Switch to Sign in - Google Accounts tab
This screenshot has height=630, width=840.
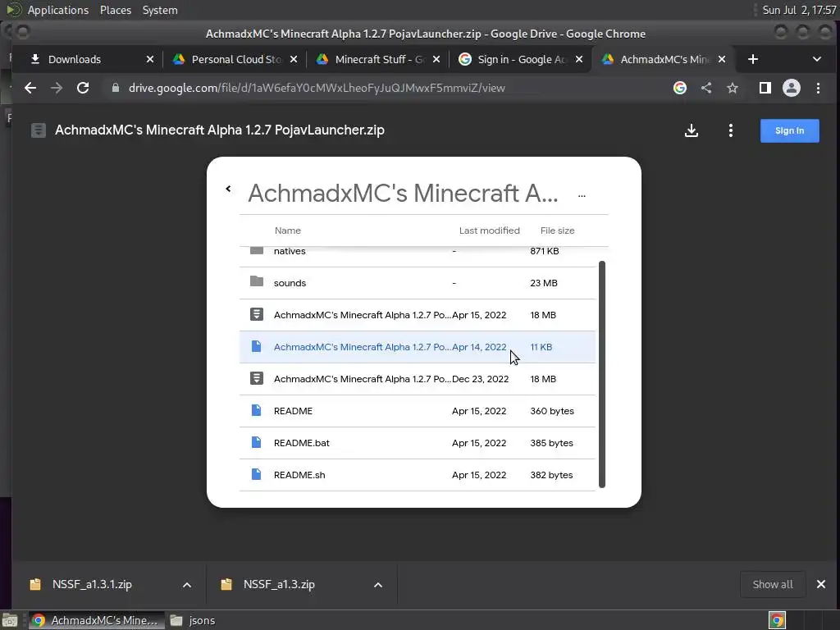pyautogui.click(x=520, y=59)
